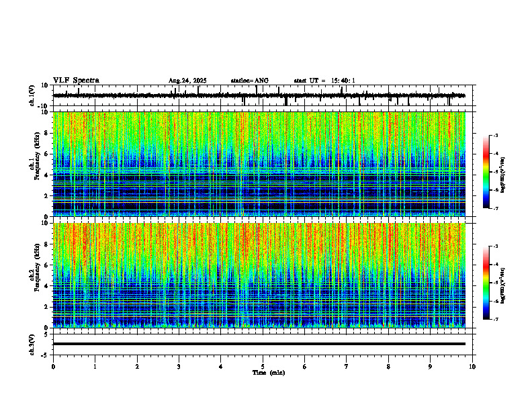This screenshot has width=532, height=411.
Task: Click the "8" kHz tick of ch.1 spectrogram
Action: tap(47, 133)
